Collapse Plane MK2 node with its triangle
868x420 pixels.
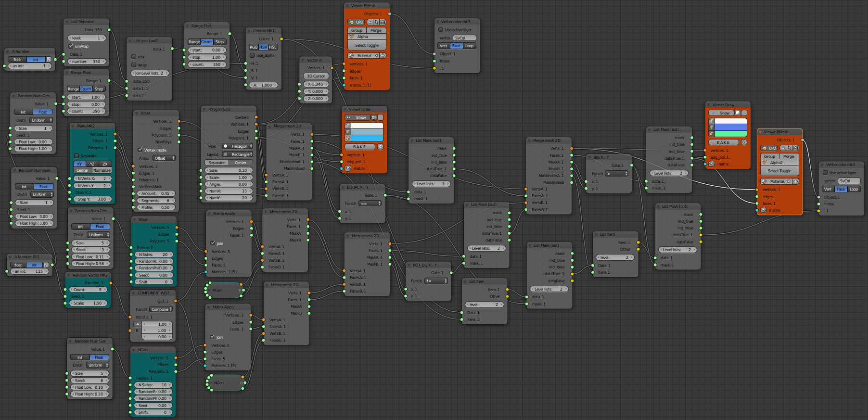74,126
